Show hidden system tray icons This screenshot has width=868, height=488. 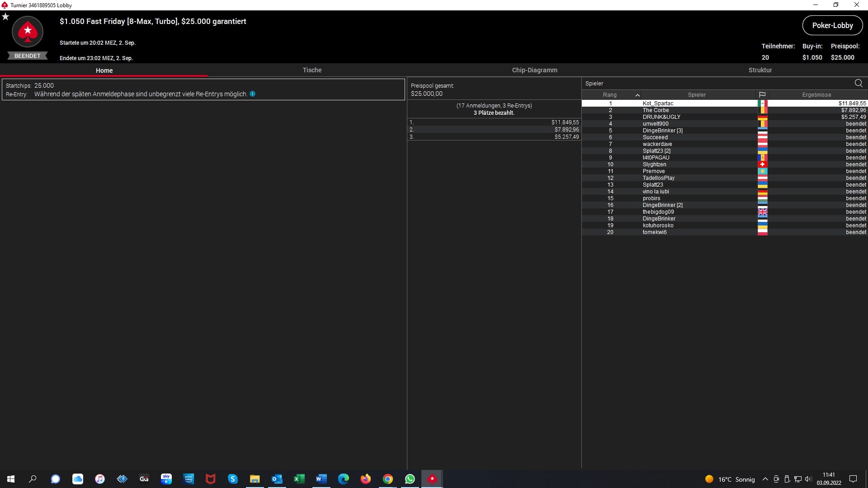[765, 479]
